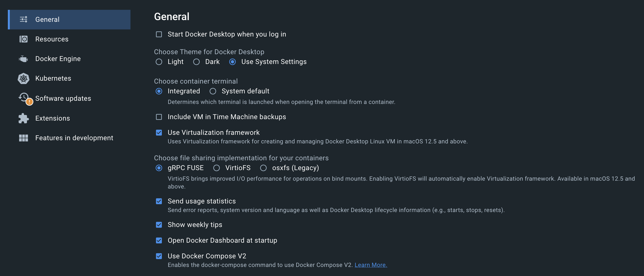The image size is (644, 276).
Task: Disable Use Virtualization framework
Action: coord(159,133)
